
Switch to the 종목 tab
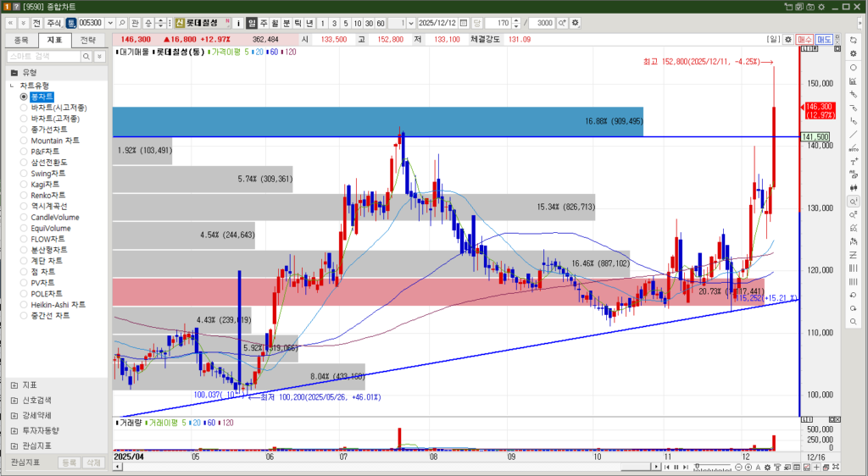pyautogui.click(x=21, y=40)
